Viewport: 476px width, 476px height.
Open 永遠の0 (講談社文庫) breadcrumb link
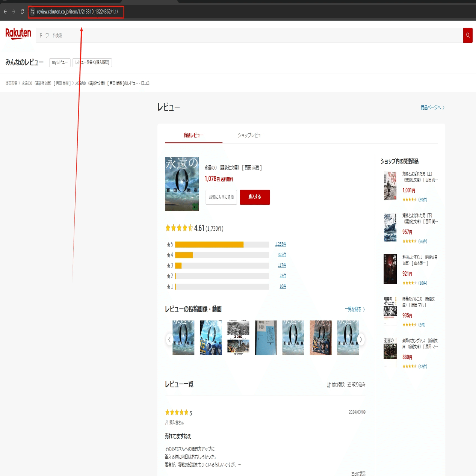pyautogui.click(x=46, y=83)
